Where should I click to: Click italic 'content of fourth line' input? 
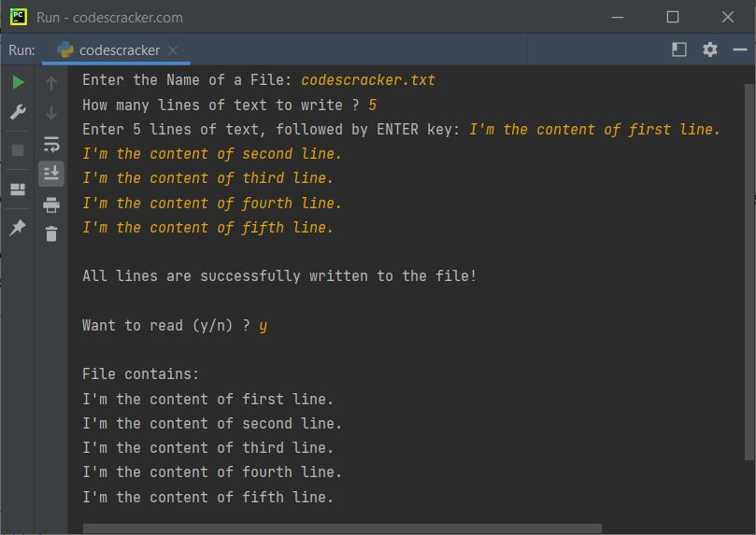[x=211, y=204]
